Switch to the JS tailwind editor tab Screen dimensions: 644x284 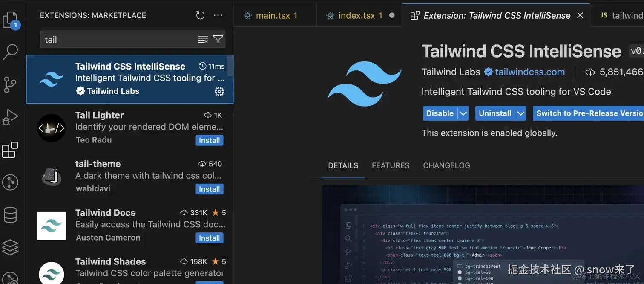point(618,15)
